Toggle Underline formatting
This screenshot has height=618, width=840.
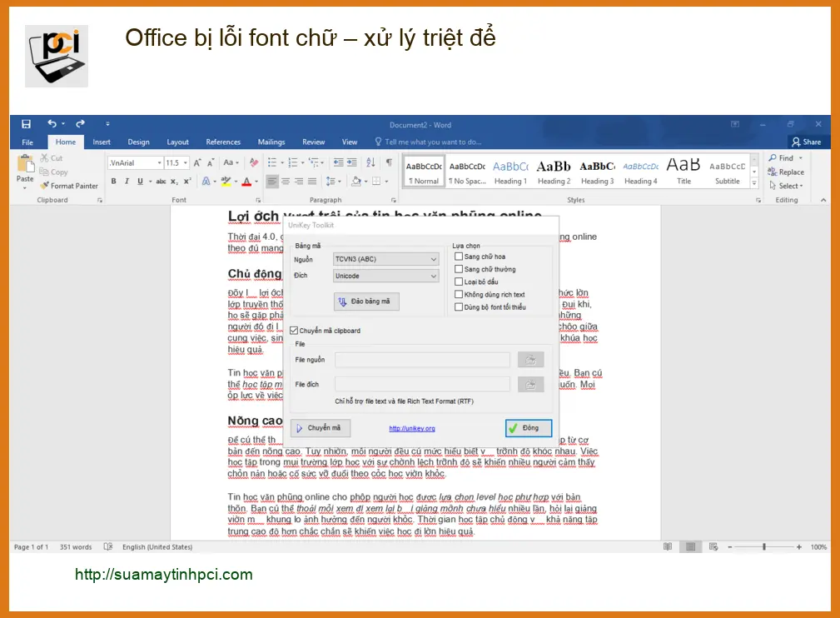[x=141, y=182]
